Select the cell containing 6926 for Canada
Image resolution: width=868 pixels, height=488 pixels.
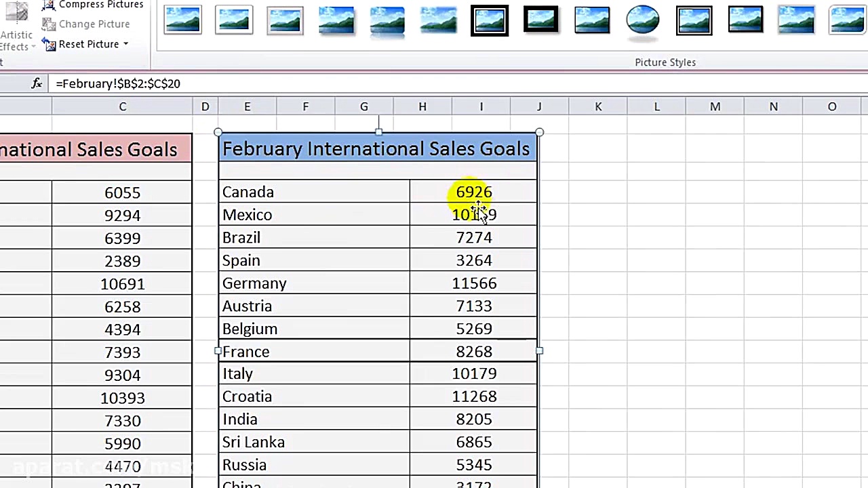coord(473,192)
